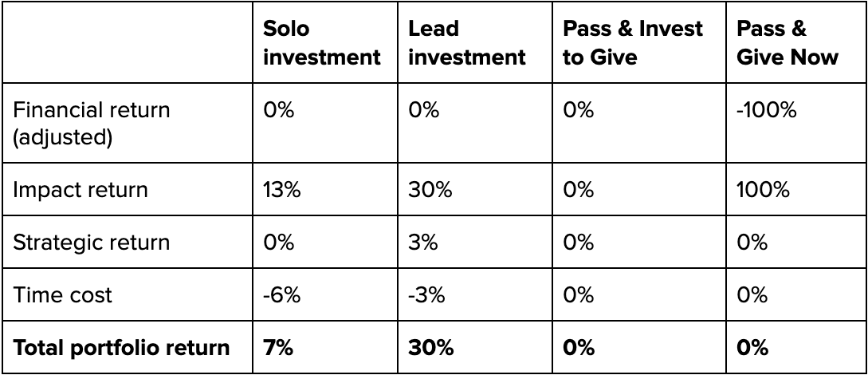Select the 3% strategic return cell

point(423,242)
